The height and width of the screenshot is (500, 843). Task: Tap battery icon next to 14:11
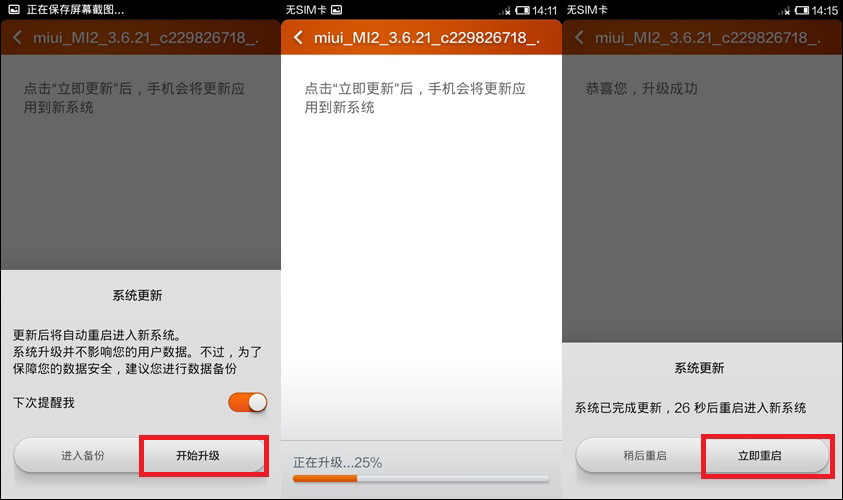[523, 10]
